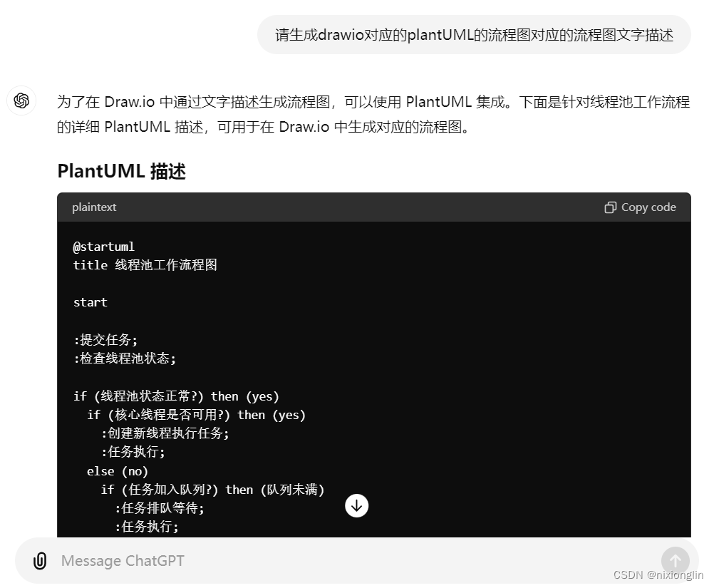Place cursor on the @startuml line

pyautogui.click(x=104, y=247)
